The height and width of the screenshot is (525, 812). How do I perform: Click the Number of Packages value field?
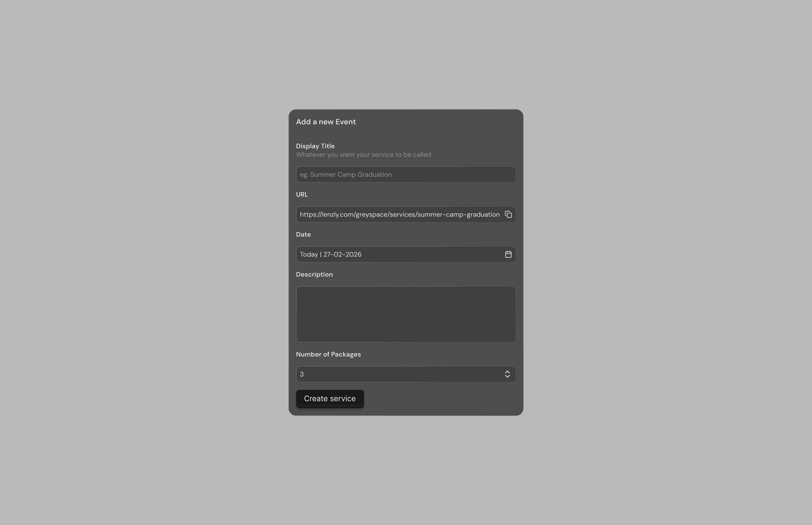(392, 374)
